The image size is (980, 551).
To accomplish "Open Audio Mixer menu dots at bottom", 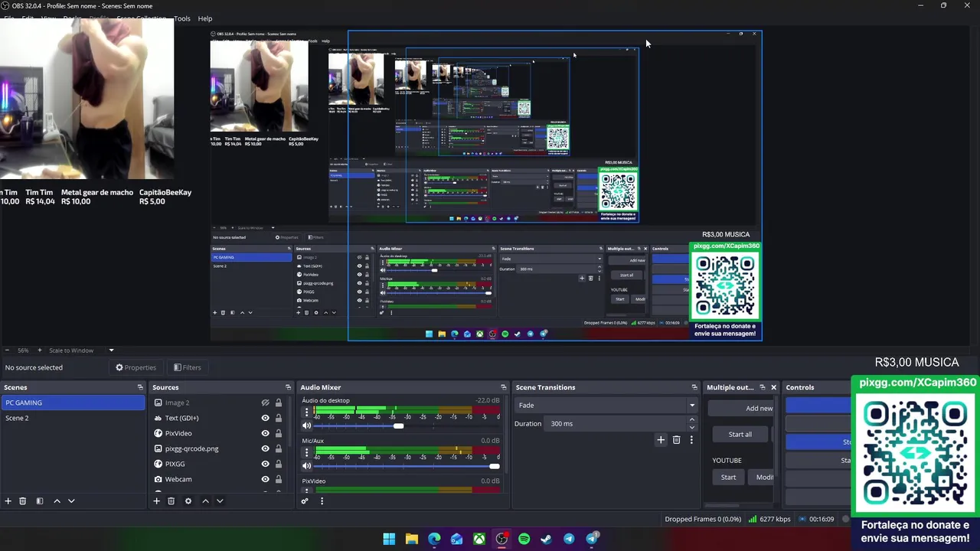I will 322,500.
